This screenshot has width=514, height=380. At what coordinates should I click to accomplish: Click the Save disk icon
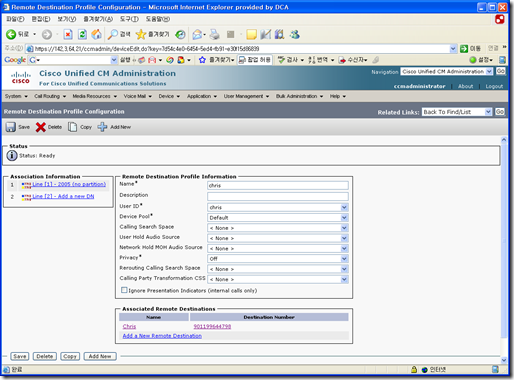(x=11, y=127)
